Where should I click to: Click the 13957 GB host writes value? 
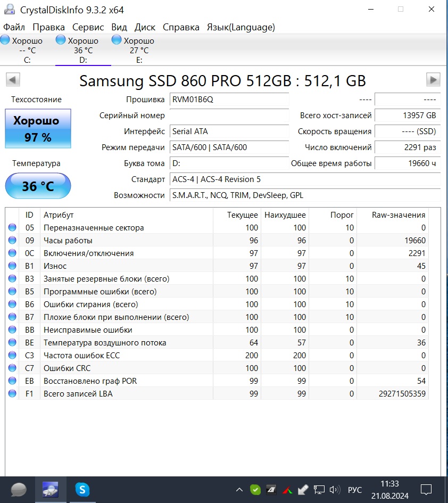408,116
